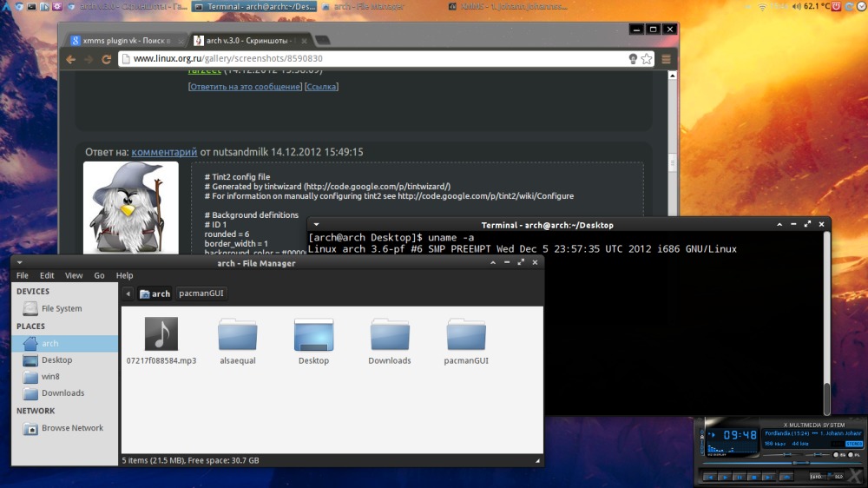This screenshot has height=488, width=868.
Task: Toggle the XMMS equalizer (EQ) button
Action: coord(840,455)
